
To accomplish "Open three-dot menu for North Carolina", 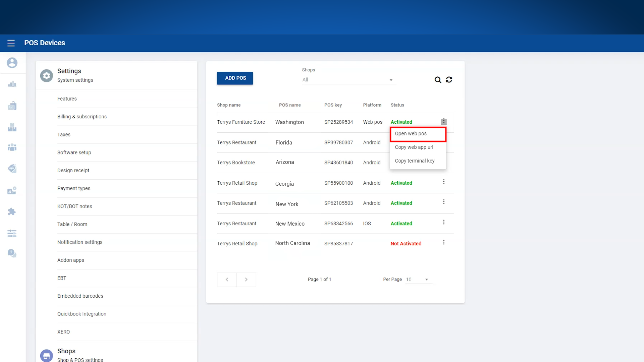I will (x=444, y=242).
